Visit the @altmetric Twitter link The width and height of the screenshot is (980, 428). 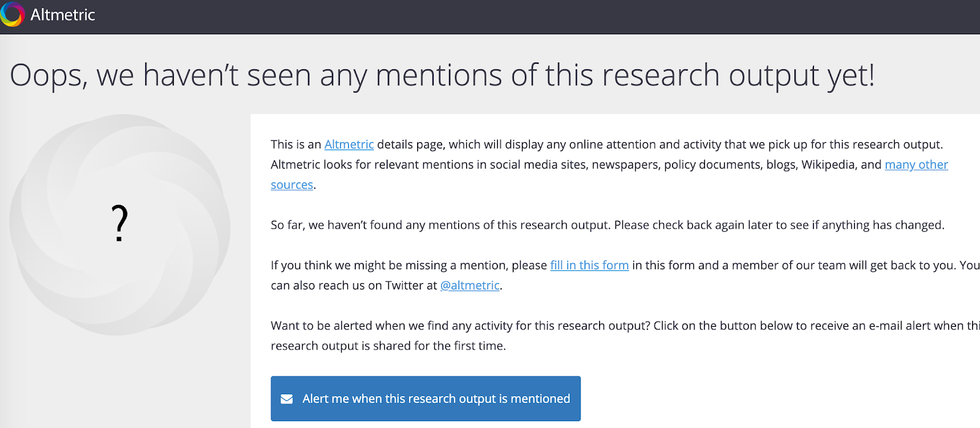coord(470,285)
